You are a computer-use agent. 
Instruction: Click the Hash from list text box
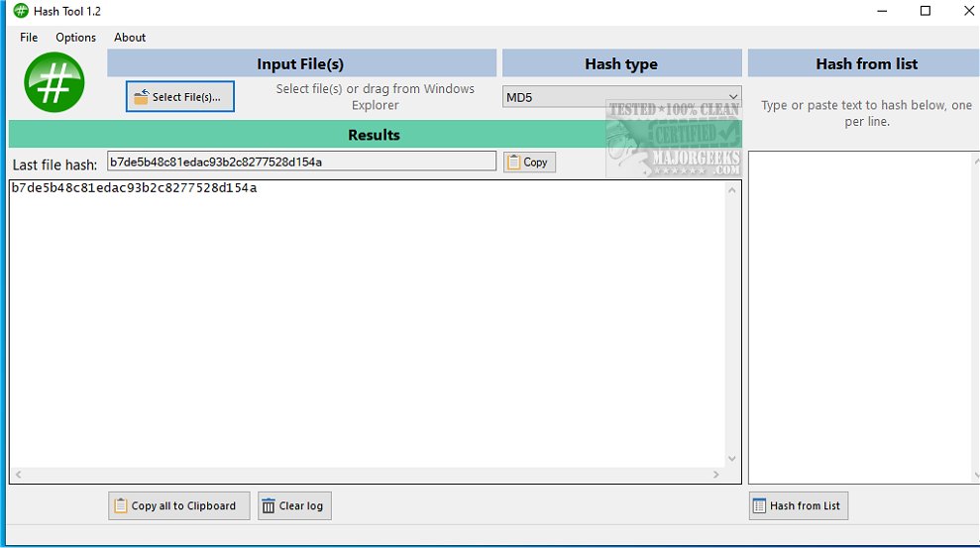click(x=862, y=317)
